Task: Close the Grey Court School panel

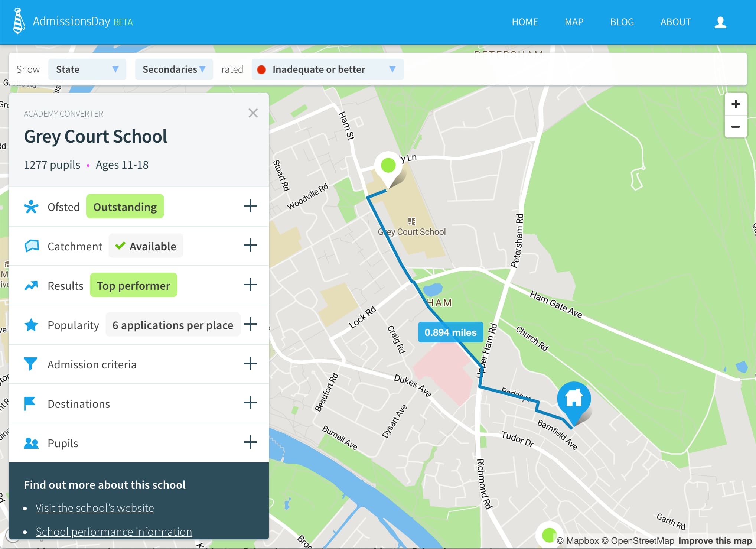Action: tap(253, 113)
